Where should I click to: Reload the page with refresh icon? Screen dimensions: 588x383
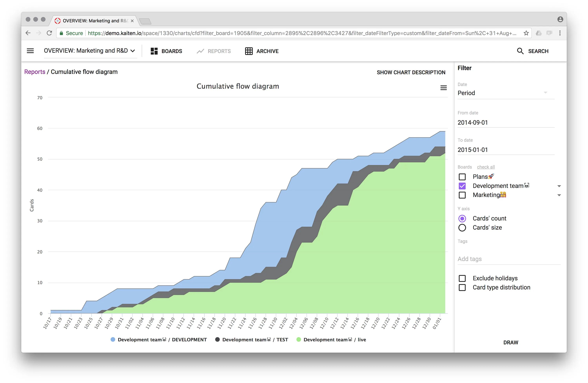(x=49, y=33)
